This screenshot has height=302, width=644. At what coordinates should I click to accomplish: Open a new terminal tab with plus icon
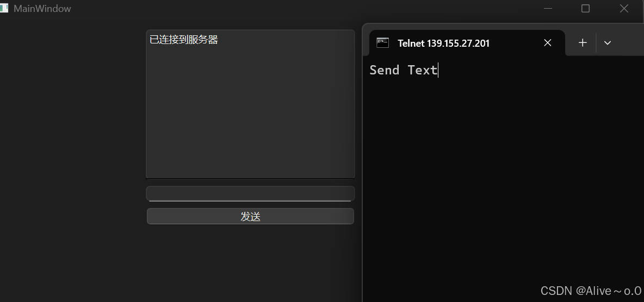[583, 43]
